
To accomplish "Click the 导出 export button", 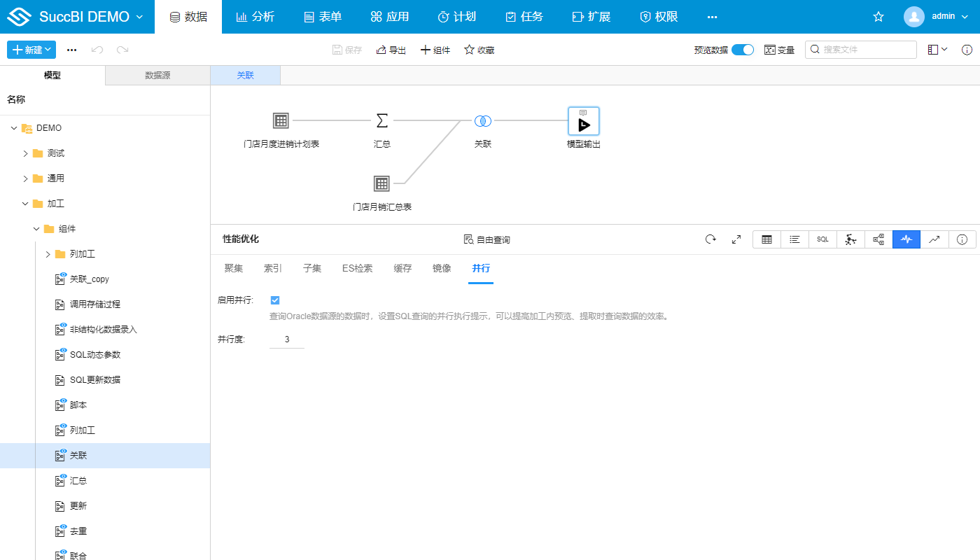I will [391, 50].
